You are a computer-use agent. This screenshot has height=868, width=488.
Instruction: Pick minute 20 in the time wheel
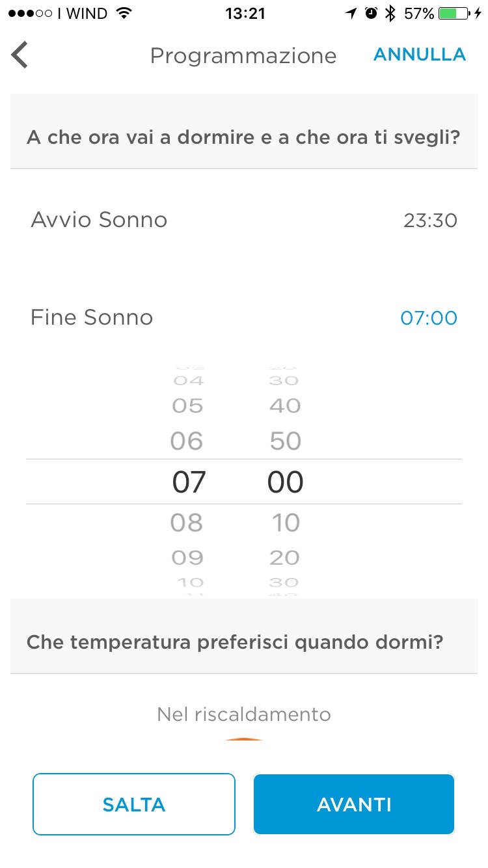284,558
